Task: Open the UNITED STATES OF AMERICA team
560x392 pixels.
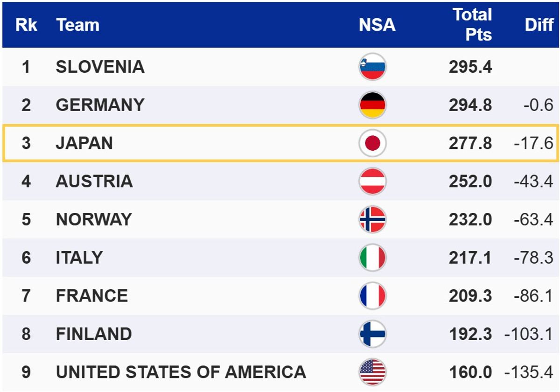Action: click(x=181, y=372)
